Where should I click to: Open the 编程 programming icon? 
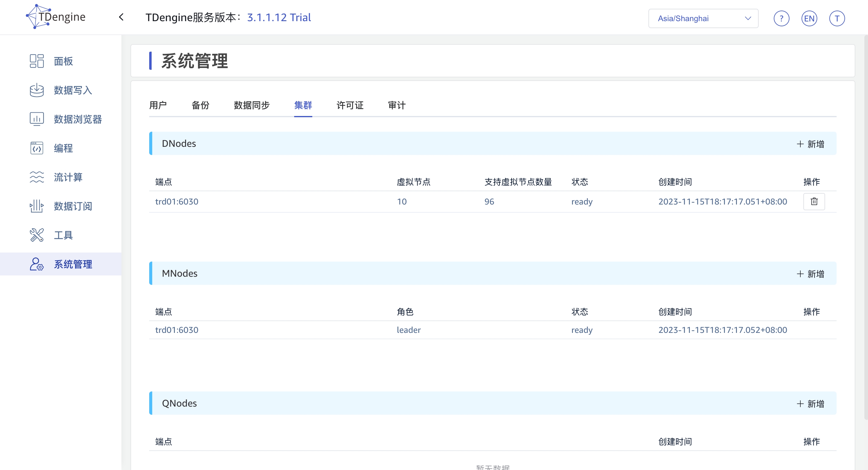(x=36, y=148)
